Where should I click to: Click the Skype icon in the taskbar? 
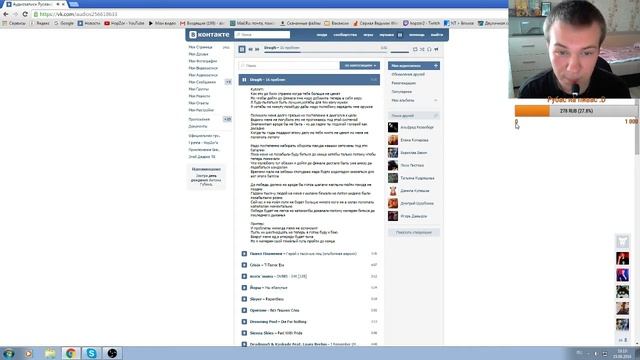click(x=91, y=353)
